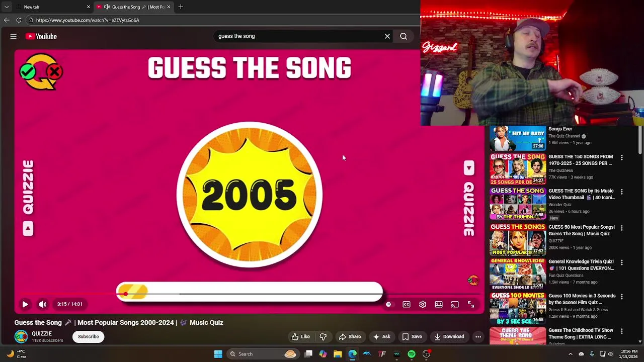Open the tab search dropdown arrow

coord(7,7)
